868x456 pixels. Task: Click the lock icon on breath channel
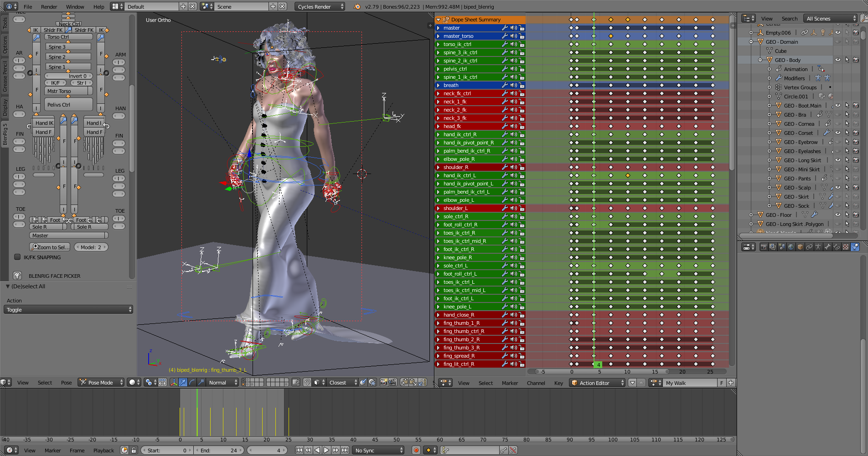coord(522,85)
